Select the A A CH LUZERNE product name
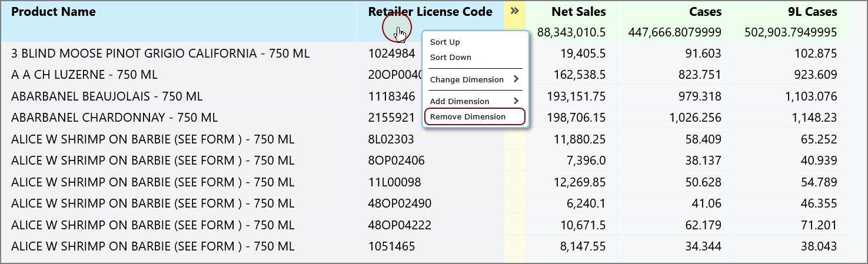The height and width of the screenshot is (264, 868). point(84,75)
